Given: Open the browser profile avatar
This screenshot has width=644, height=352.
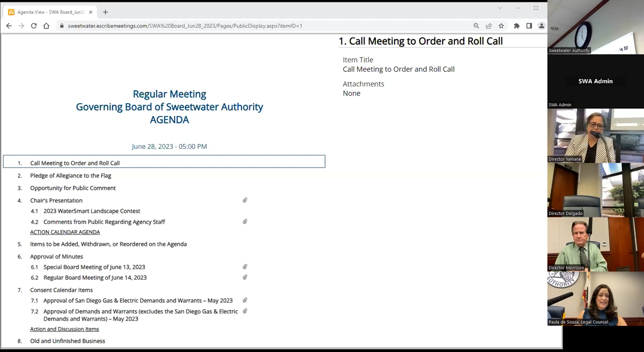Looking at the screenshot, I should pos(541,26).
